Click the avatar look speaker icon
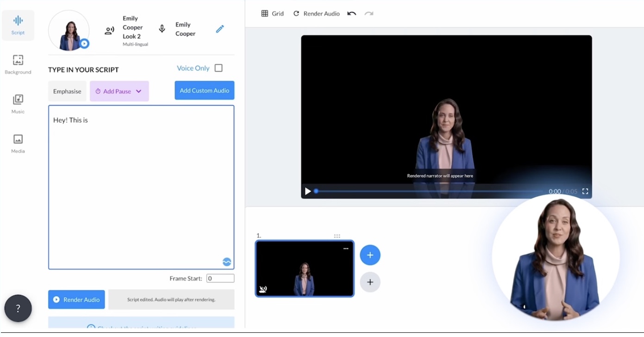Image resolution: width=644 pixels, height=337 pixels. click(109, 31)
